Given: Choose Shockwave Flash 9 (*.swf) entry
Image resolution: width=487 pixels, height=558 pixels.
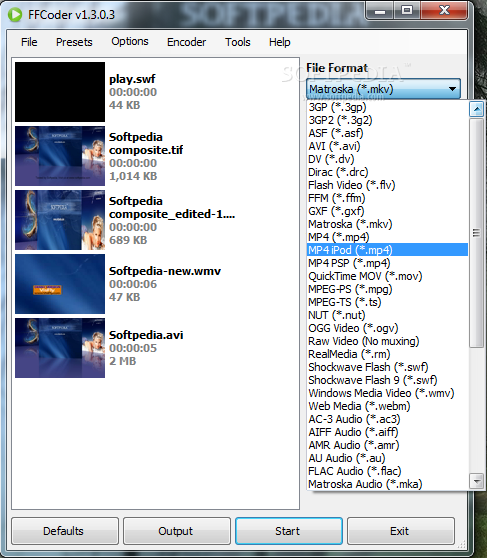Looking at the screenshot, I should point(387,380).
